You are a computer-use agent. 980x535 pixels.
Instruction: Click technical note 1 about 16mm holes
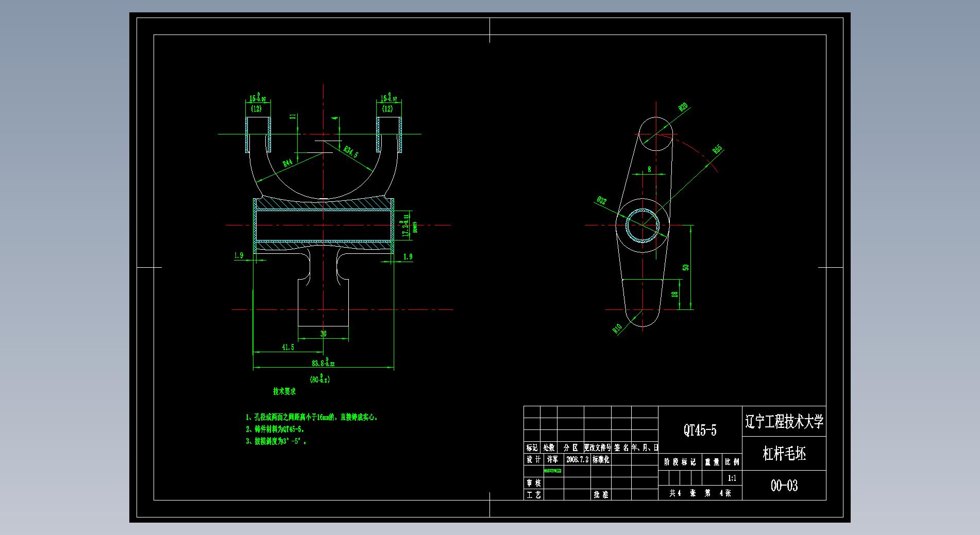(312, 417)
